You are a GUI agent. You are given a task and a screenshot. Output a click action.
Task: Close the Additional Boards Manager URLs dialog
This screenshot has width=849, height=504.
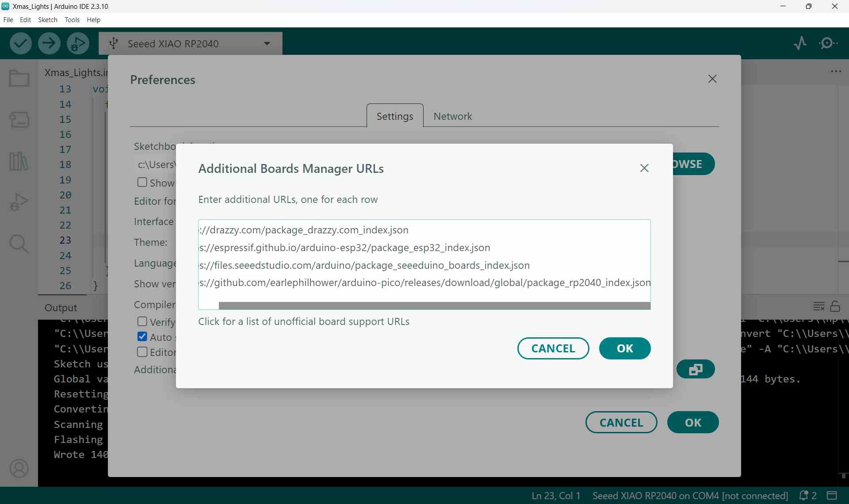pos(644,168)
